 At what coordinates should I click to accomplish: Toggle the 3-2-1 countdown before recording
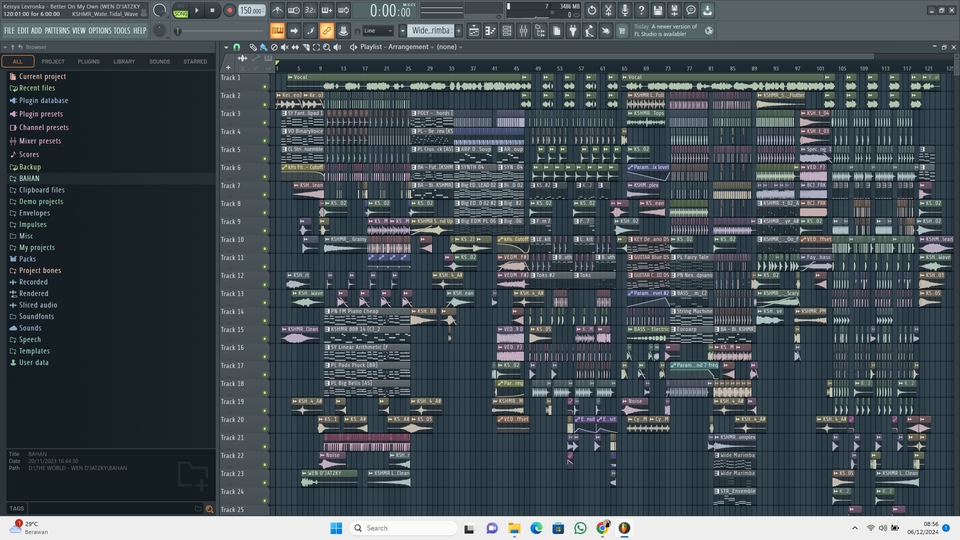click(310, 10)
